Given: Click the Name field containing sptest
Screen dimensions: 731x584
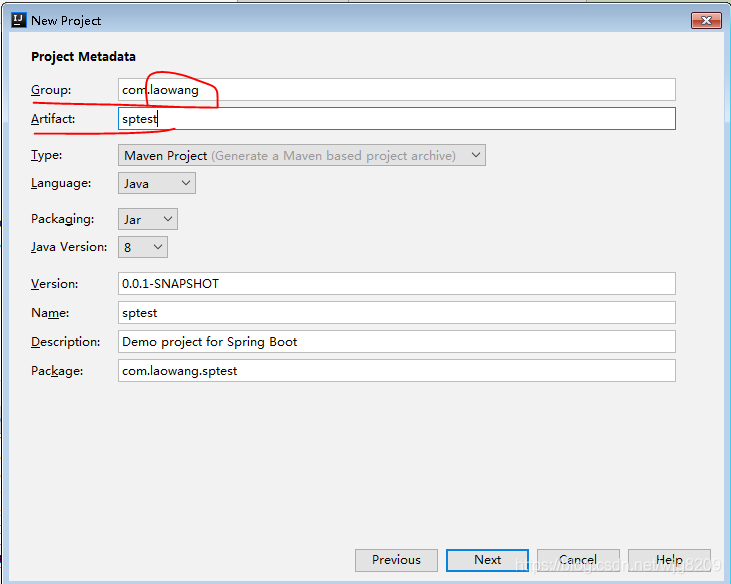Looking at the screenshot, I should tap(397, 313).
